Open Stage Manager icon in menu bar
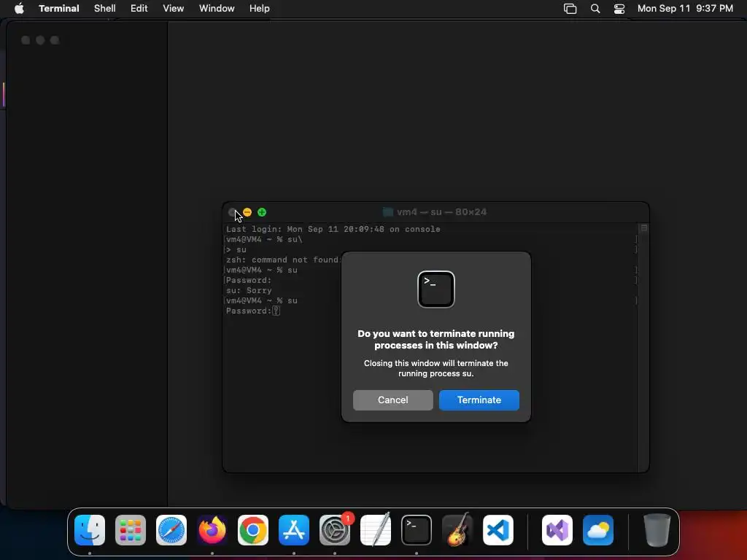The height and width of the screenshot is (560, 747). click(570, 9)
